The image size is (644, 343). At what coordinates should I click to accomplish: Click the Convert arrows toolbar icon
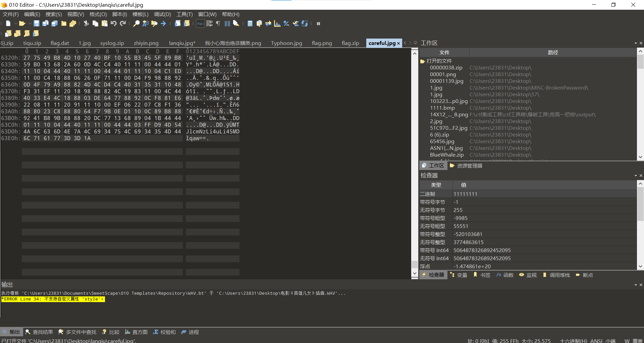268,23
